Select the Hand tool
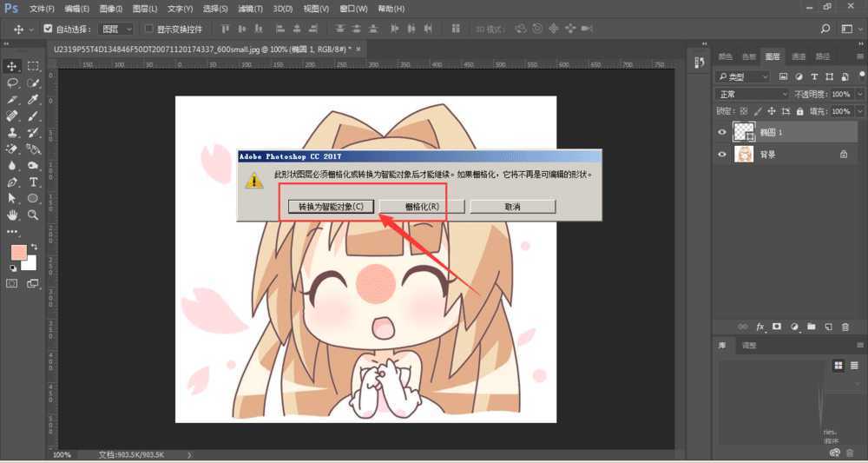 click(12, 215)
